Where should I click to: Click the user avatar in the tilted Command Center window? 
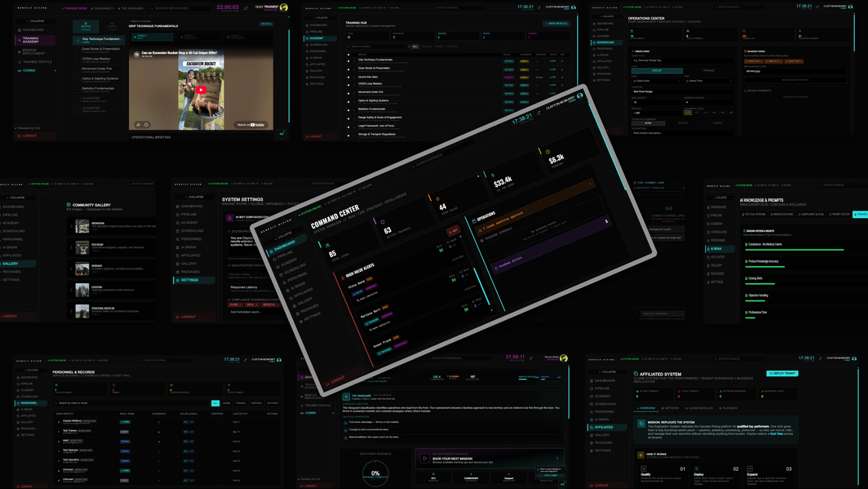pos(580,96)
